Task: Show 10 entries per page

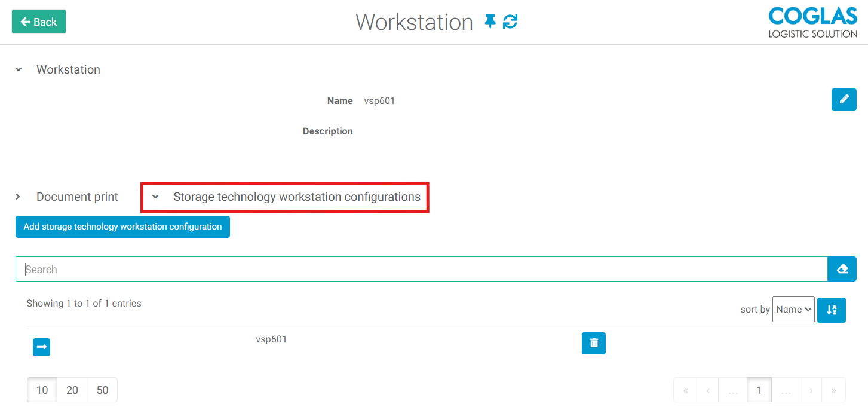Action: pos(42,390)
